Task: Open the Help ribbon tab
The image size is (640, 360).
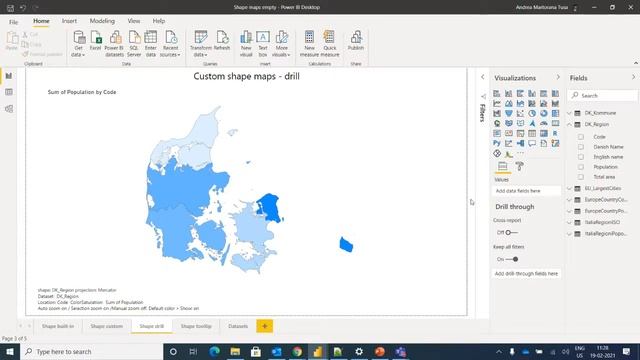Action: tap(159, 21)
